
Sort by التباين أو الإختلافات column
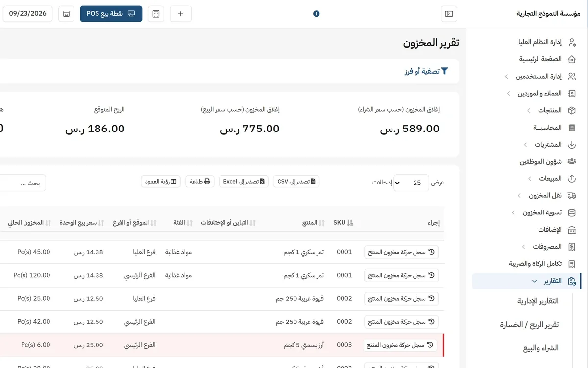pyautogui.click(x=228, y=223)
